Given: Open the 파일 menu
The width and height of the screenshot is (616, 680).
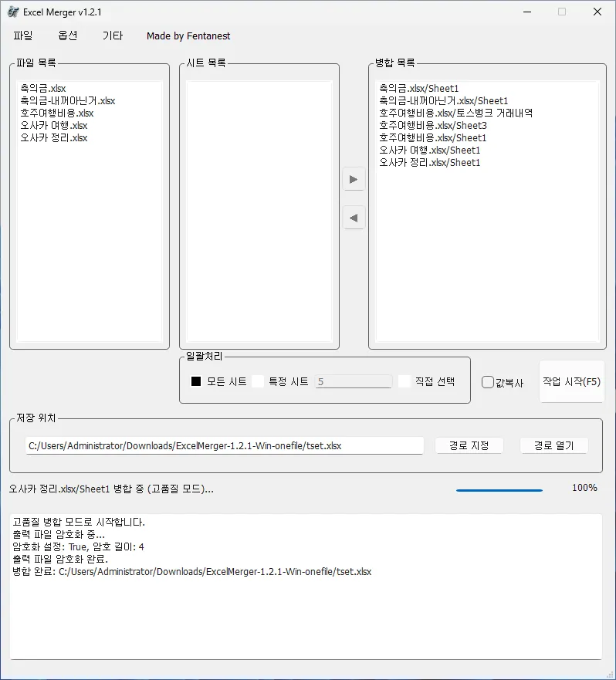Looking at the screenshot, I should [23, 36].
